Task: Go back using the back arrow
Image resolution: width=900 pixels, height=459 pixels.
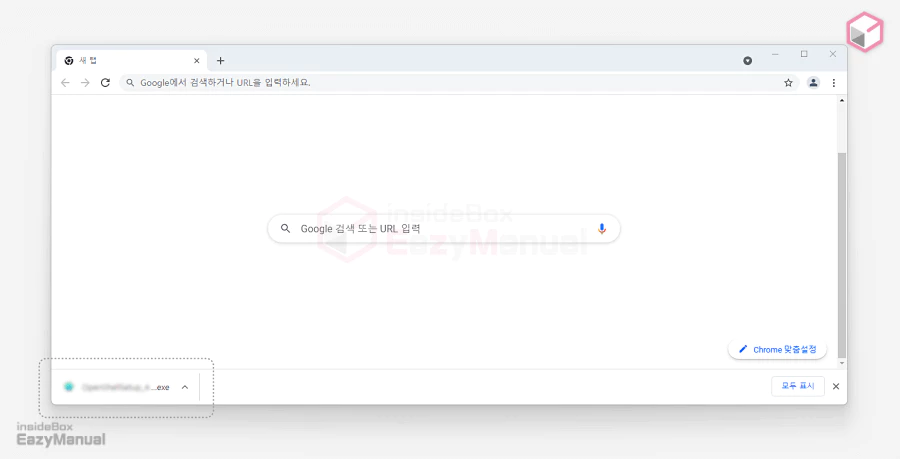Action: (x=65, y=83)
